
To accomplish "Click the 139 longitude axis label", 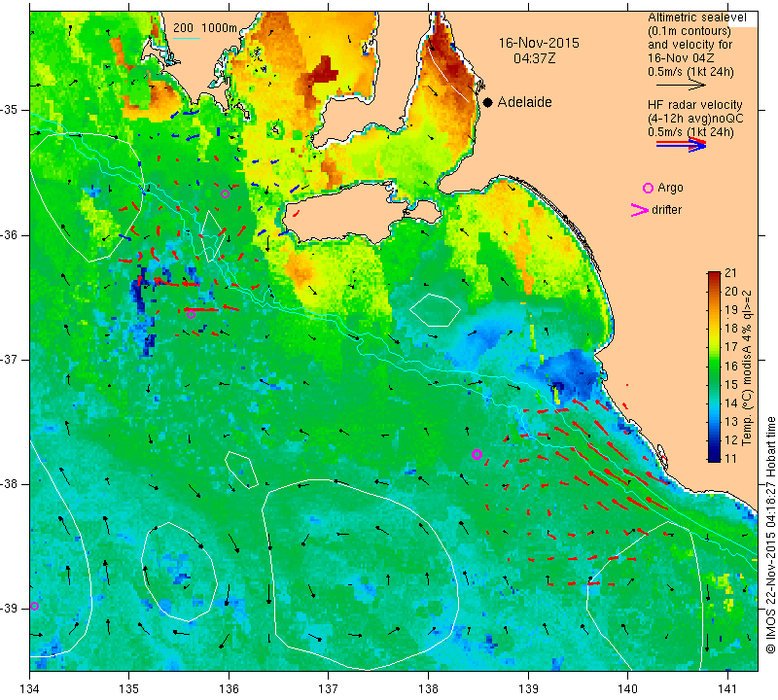I will (528, 689).
